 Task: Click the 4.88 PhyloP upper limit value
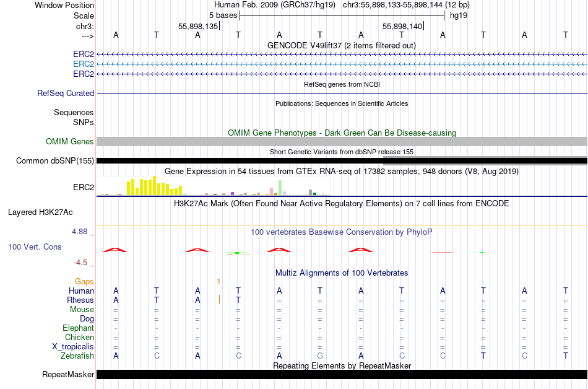[x=79, y=232]
